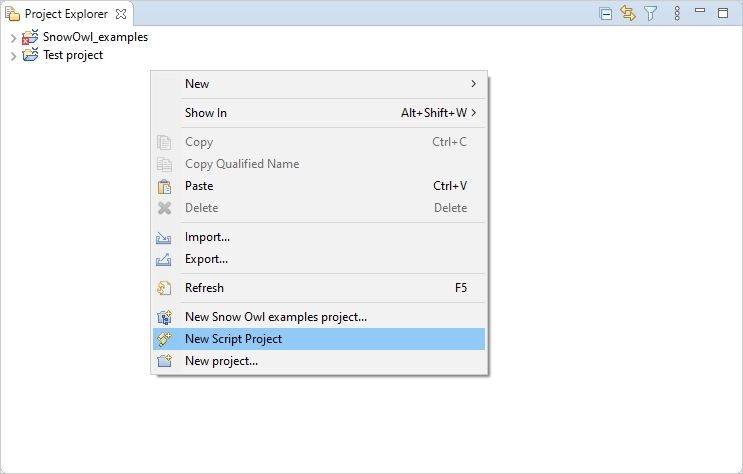Select the Project Explorer tab label

point(66,14)
